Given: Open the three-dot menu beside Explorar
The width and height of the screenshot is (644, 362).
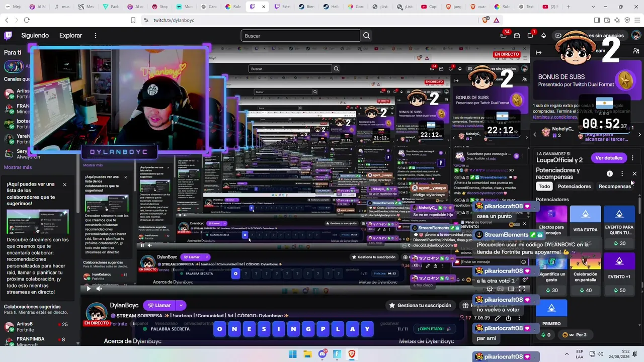Looking at the screenshot, I should tap(95, 36).
